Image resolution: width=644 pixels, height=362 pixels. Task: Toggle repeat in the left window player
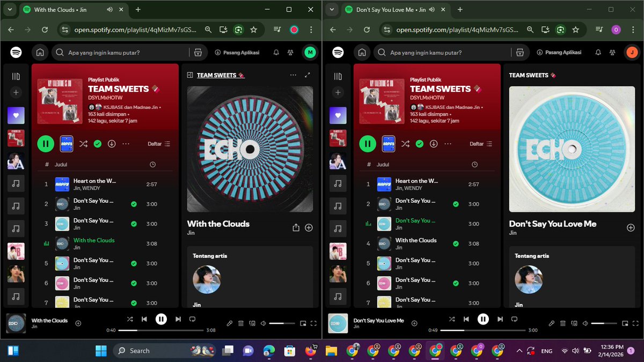point(193,319)
